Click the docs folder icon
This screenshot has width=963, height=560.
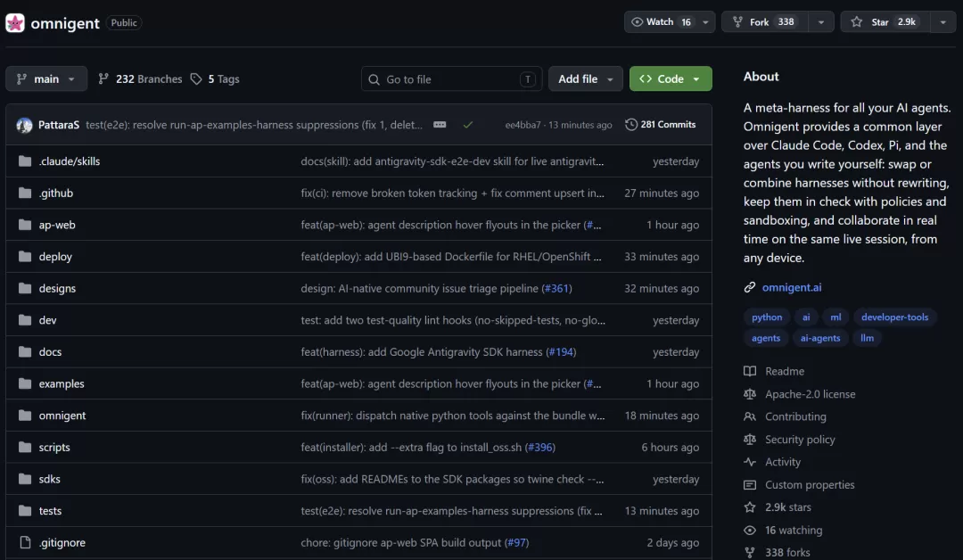(25, 352)
